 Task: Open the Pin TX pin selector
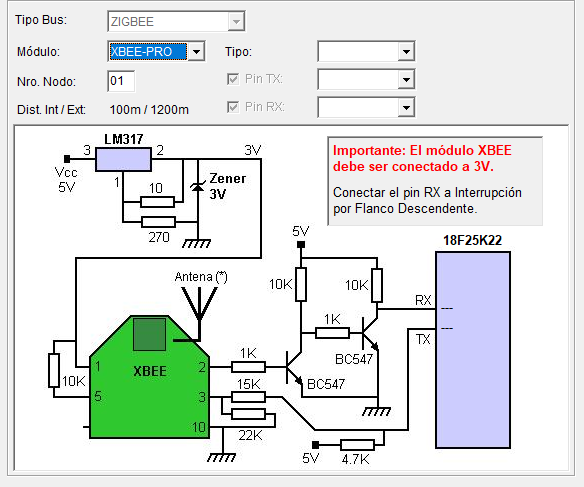[366, 79]
